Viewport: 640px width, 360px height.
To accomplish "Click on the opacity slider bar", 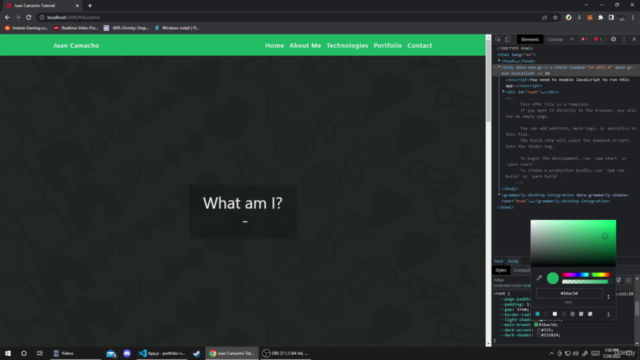I will click(x=586, y=282).
